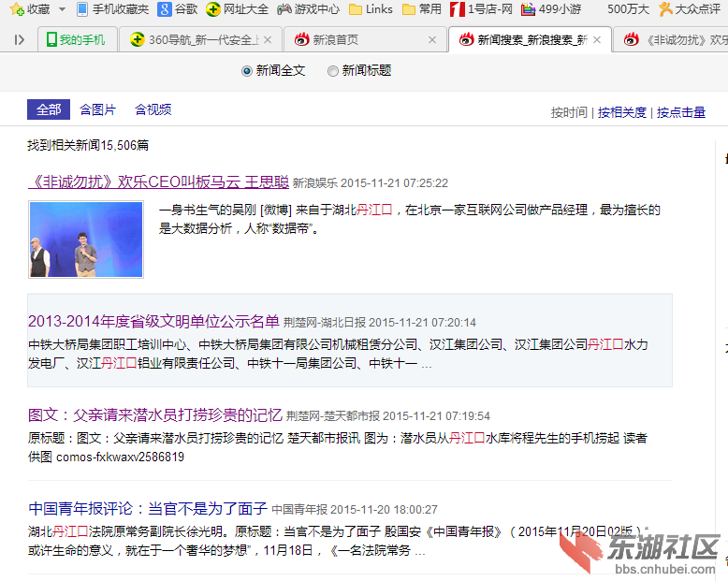Open 大众点评 bookmark
The image size is (728, 581).
690,9
